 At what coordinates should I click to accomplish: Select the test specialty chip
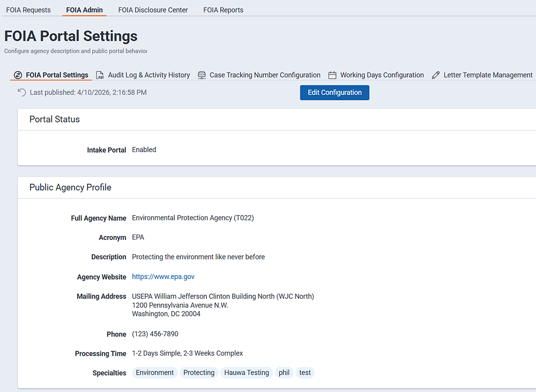pos(304,372)
